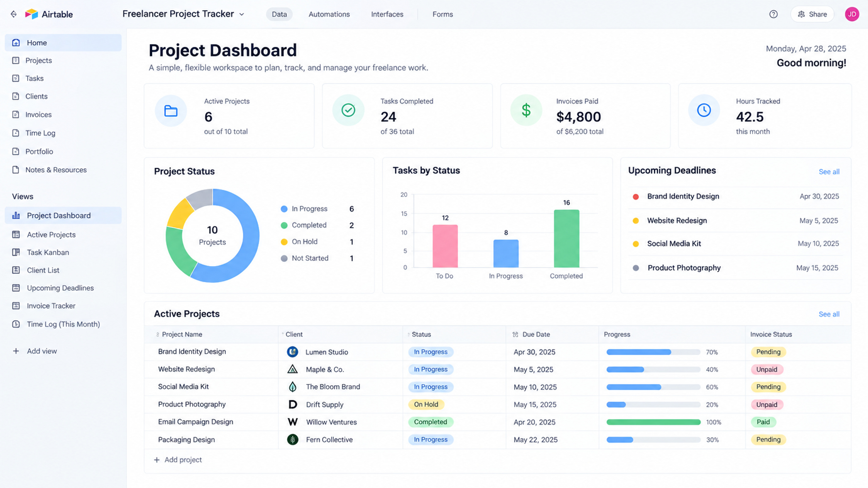Image resolution: width=868 pixels, height=488 pixels.
Task: Click the Tasks Completed checkmark icon
Action: tap(348, 110)
